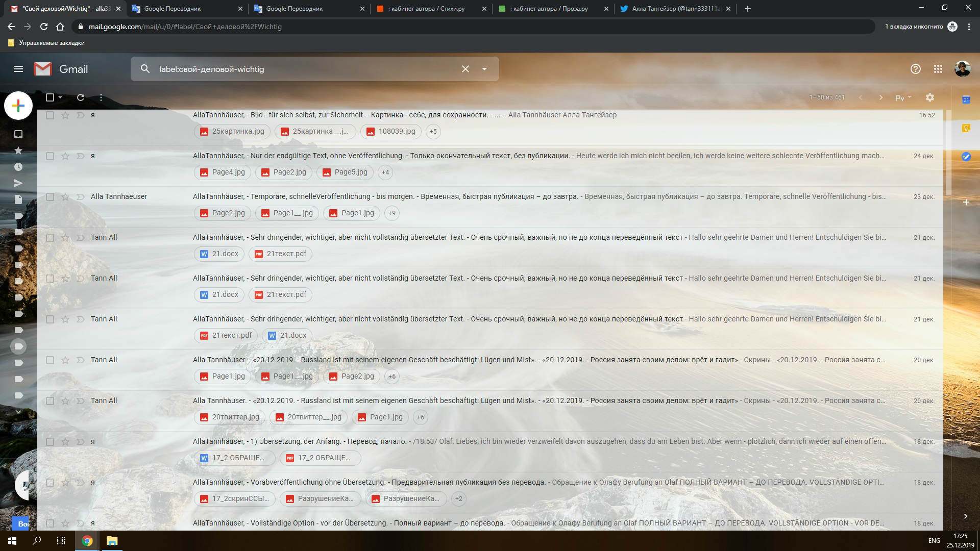Open 17_2скринССЫ... image attachment

point(235,499)
